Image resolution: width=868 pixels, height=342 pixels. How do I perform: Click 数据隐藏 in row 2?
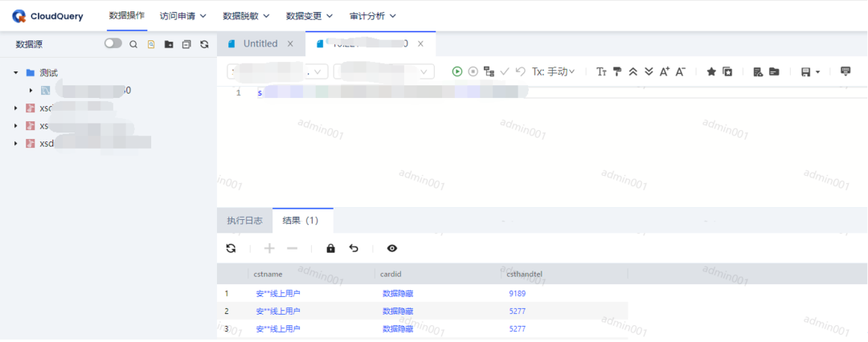click(x=398, y=311)
